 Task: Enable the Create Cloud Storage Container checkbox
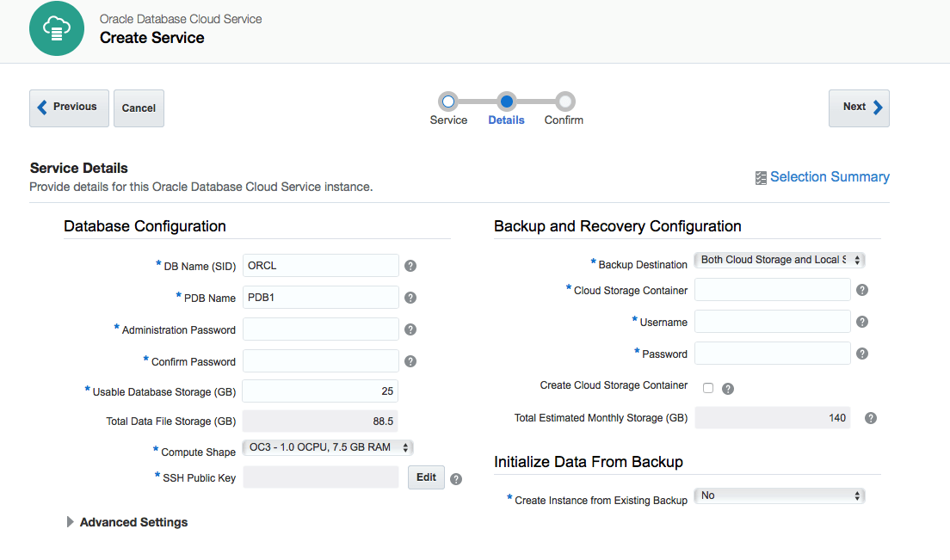[708, 388]
